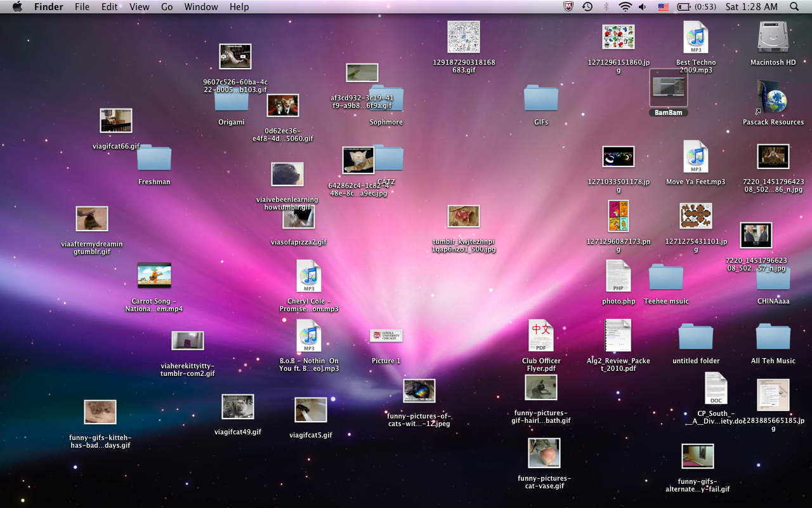Open the Edit menu
The image size is (812, 508).
[109, 7]
